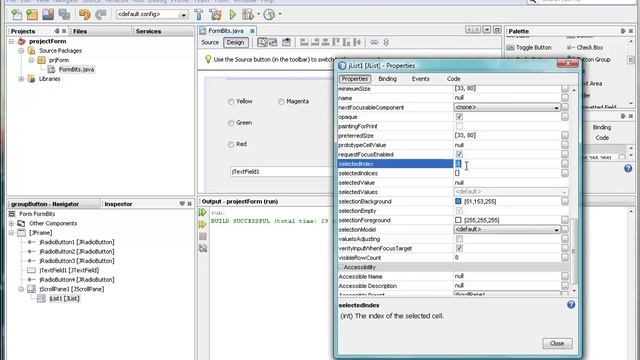Run the project with the green arrow

coord(232,15)
